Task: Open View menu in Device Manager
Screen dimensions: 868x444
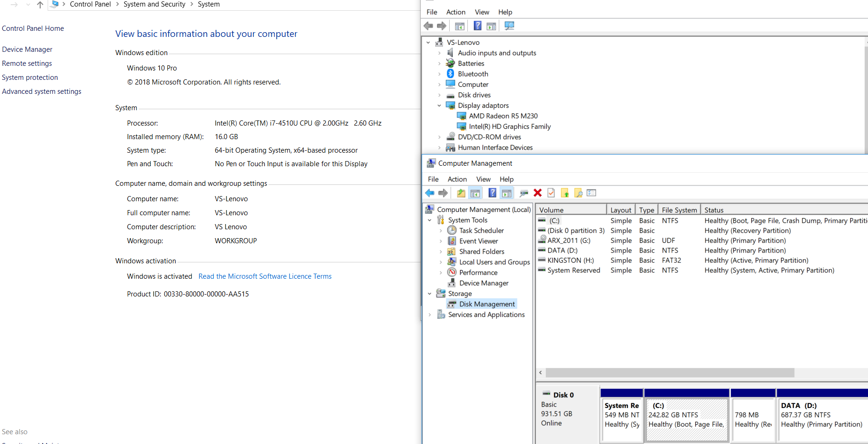Action: coord(482,12)
